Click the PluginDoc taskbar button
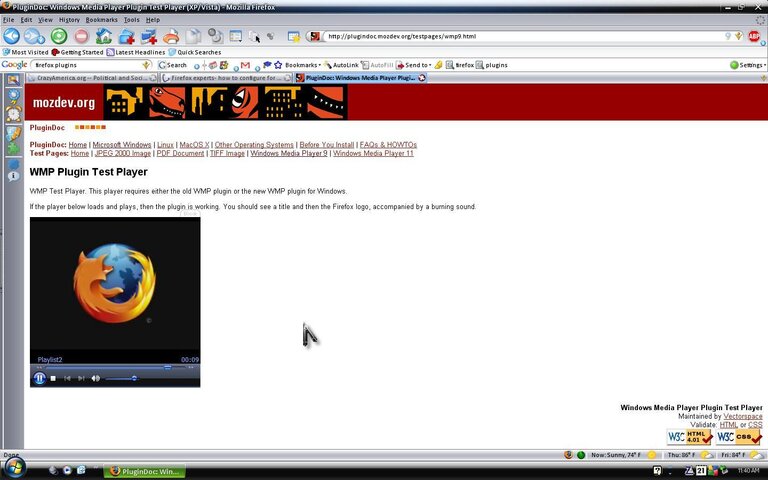The image size is (768, 480). (145, 471)
